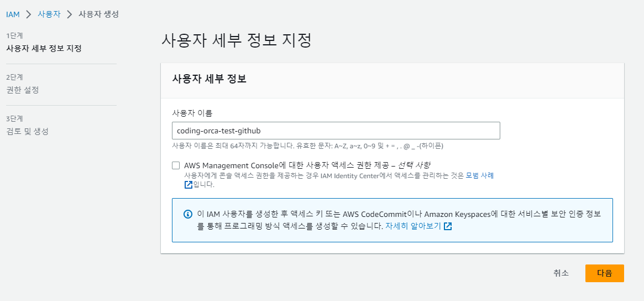Image resolution: width=644 pixels, height=301 pixels.
Task: Click the 사용자 이름 field label
Action: coord(192,112)
